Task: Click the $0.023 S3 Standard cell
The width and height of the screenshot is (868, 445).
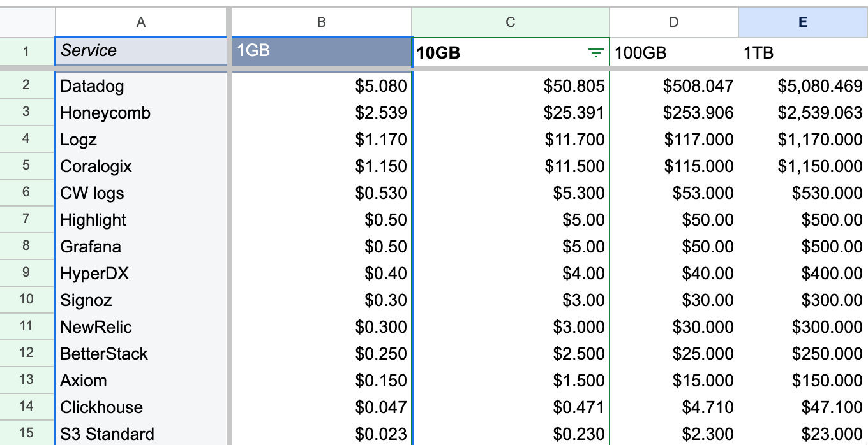Action: click(x=322, y=434)
